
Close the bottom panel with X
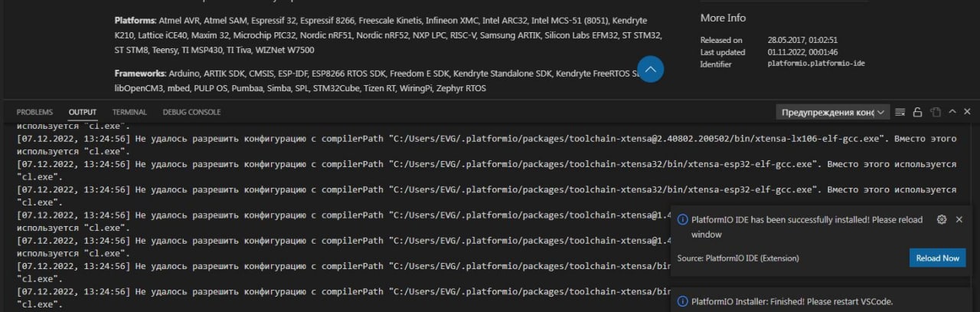pos(968,112)
